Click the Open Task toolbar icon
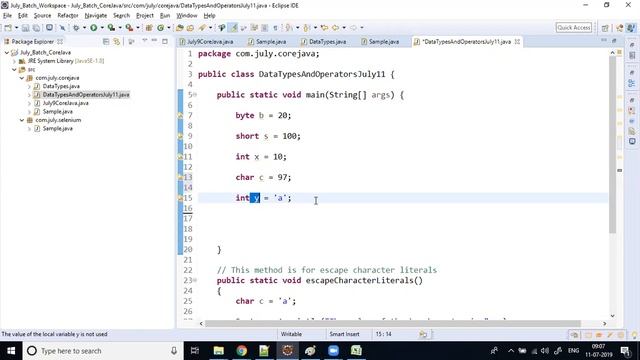Viewport: 640px width, 360px height. [190, 28]
